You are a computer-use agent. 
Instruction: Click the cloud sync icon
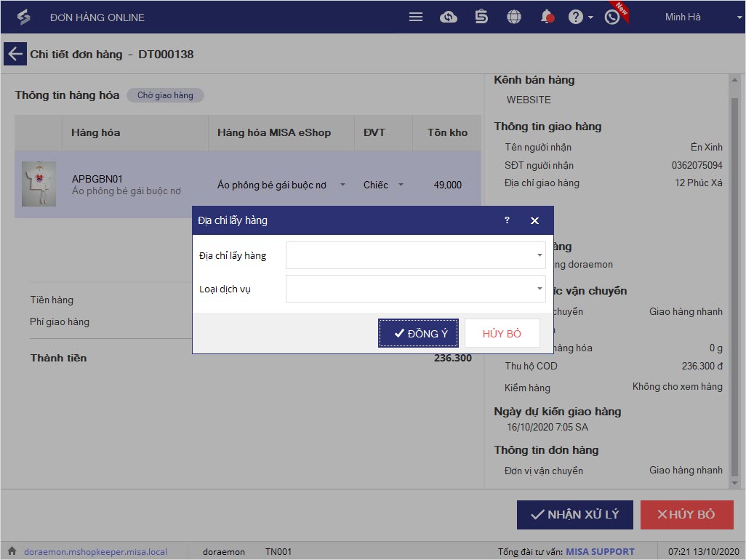448,17
